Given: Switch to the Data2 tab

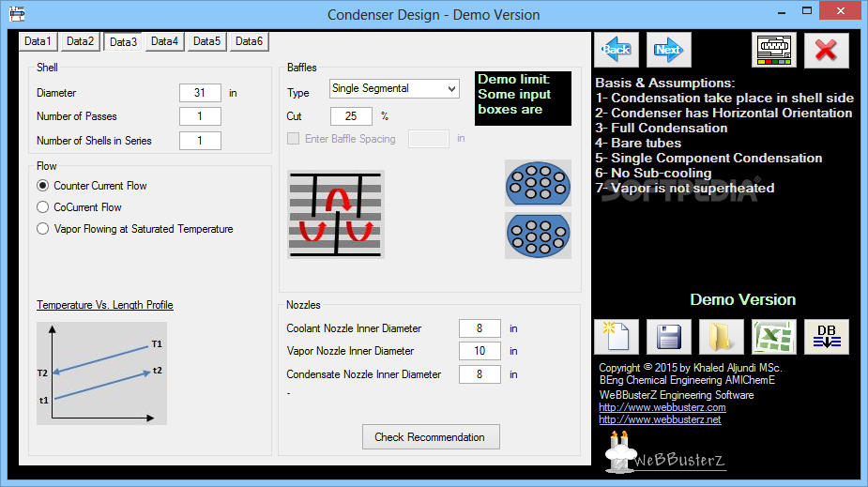Looking at the screenshot, I should [81, 41].
